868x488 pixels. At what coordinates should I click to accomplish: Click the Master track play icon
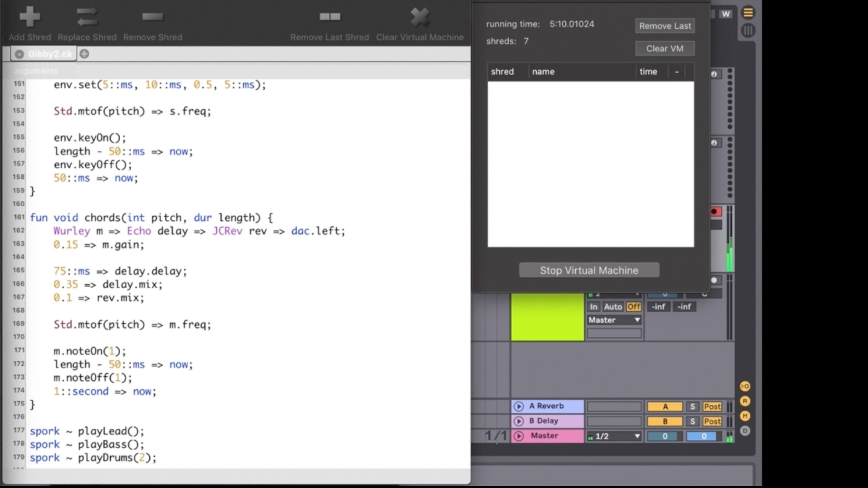click(x=519, y=436)
